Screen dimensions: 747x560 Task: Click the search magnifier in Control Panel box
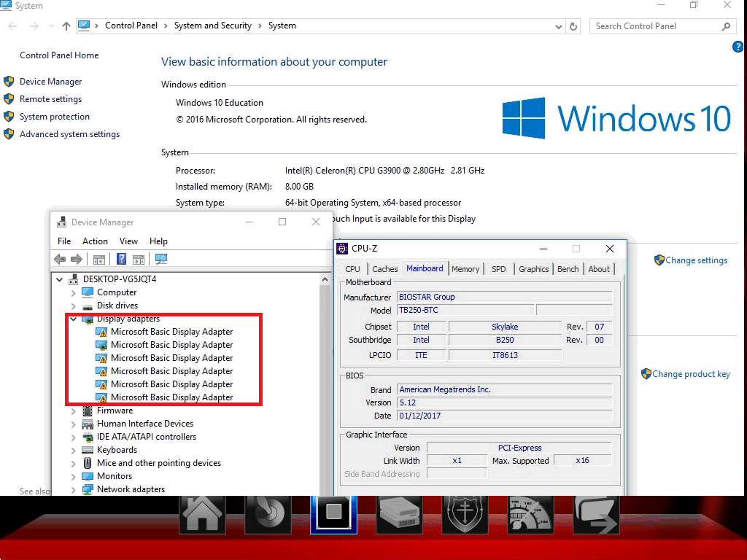pos(726,26)
